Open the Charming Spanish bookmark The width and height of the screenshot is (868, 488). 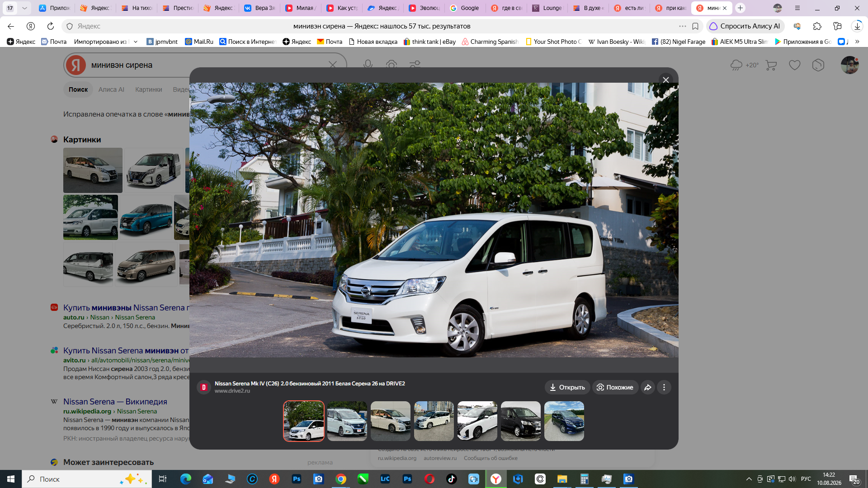click(x=490, y=42)
